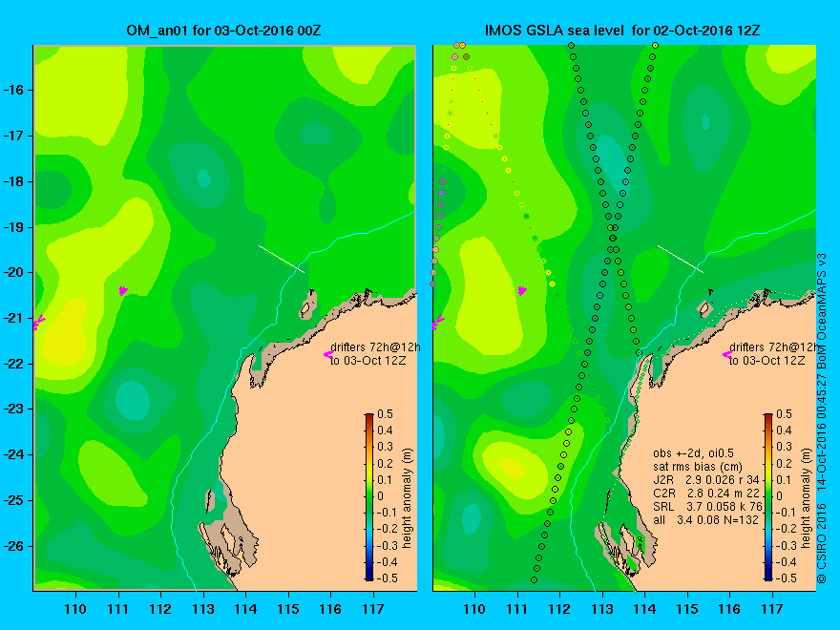The width and height of the screenshot is (840, 630).
Task: Click longitude label 117 under the left map
Action: coord(373,609)
